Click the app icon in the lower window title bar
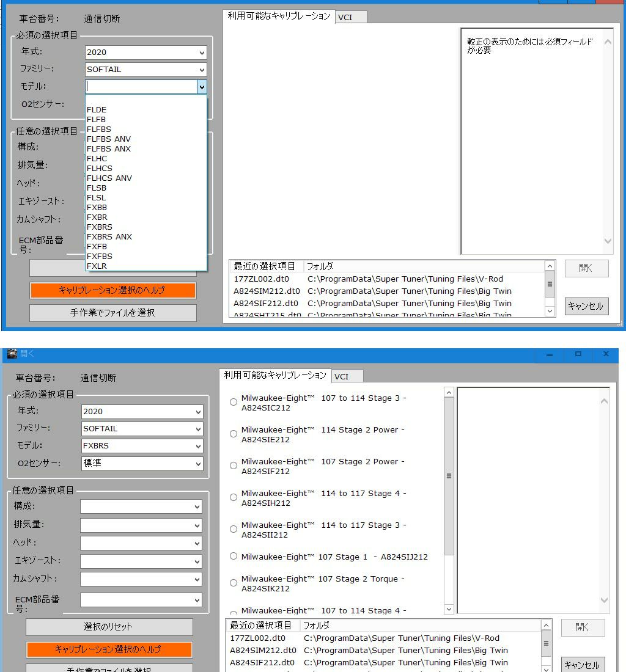 [12, 354]
